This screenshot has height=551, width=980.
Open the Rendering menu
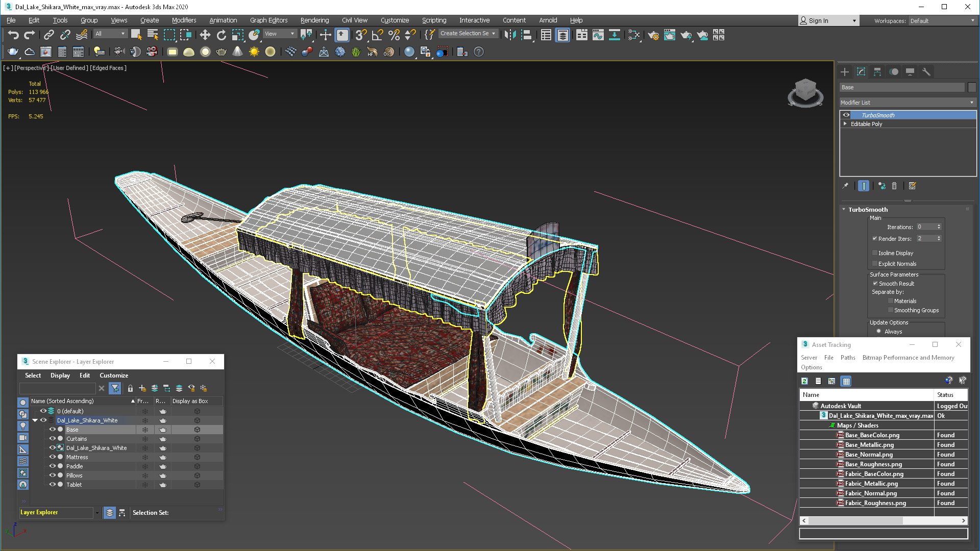coord(314,20)
